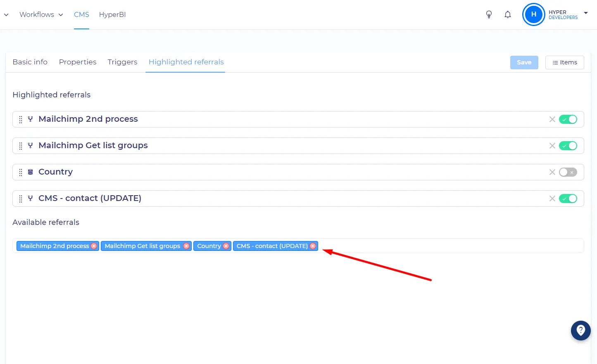Open the Triggers tab
The image size is (597, 364).
tap(122, 62)
